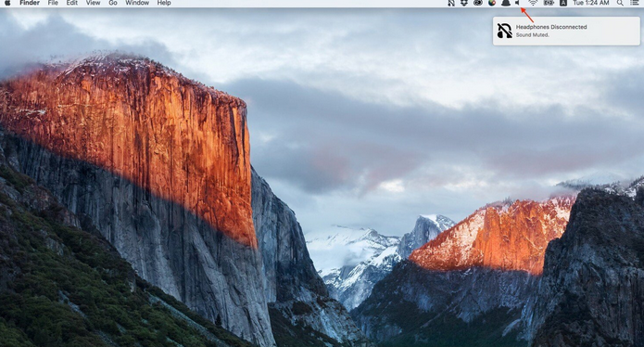
Task: Open Spotlight search magnifier
Action: pyautogui.click(x=620, y=3)
